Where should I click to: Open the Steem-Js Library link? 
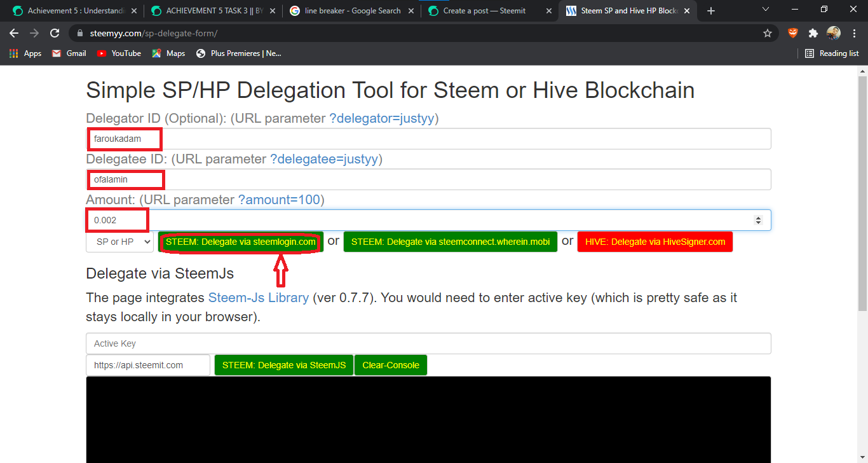point(259,298)
